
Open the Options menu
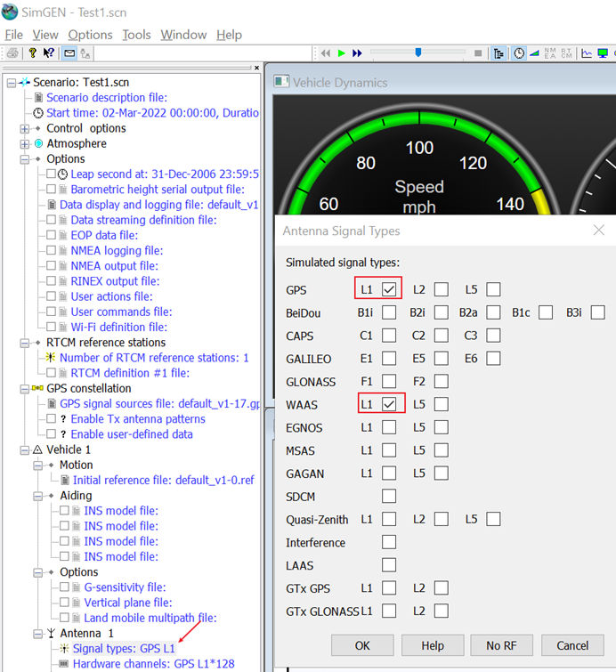(x=90, y=35)
